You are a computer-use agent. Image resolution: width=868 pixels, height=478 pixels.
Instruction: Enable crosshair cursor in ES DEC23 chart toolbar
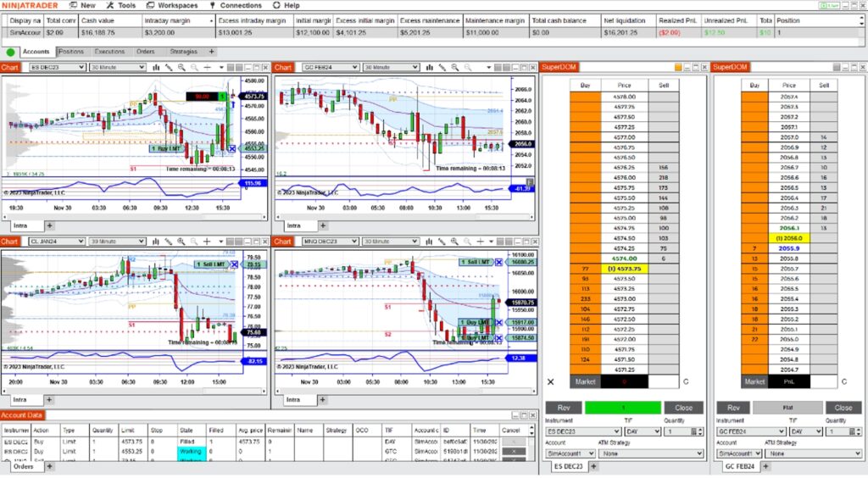[x=207, y=68]
